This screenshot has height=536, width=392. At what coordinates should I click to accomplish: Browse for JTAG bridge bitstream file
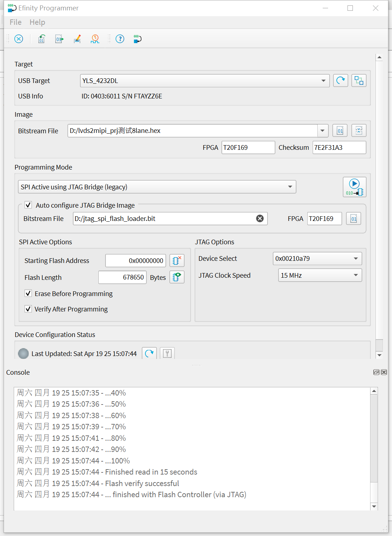point(354,218)
